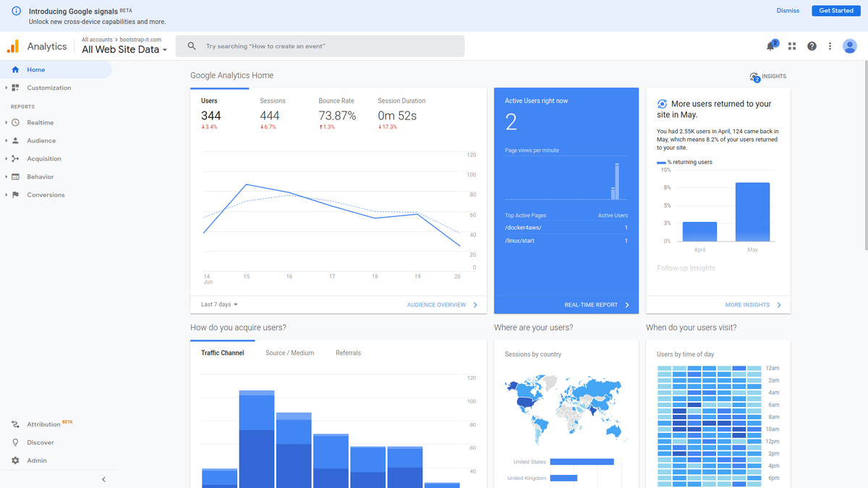Click the sessions by country world map
The width and height of the screenshot is (868, 488).
pyautogui.click(x=566, y=409)
